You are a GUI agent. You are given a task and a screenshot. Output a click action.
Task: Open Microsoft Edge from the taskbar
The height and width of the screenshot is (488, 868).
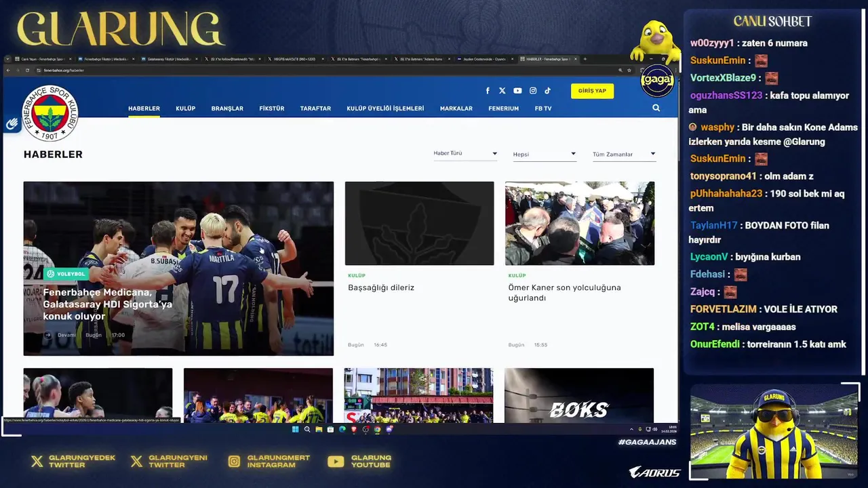click(x=342, y=429)
